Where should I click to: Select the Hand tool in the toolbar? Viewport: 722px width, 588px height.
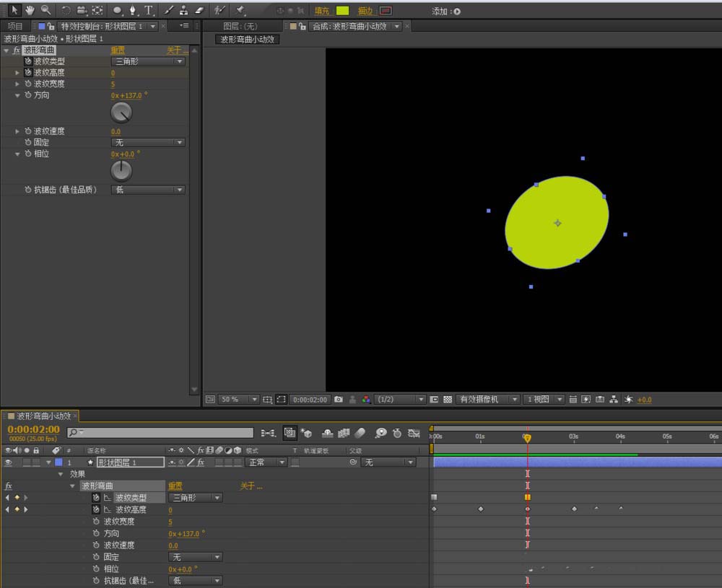pos(30,10)
